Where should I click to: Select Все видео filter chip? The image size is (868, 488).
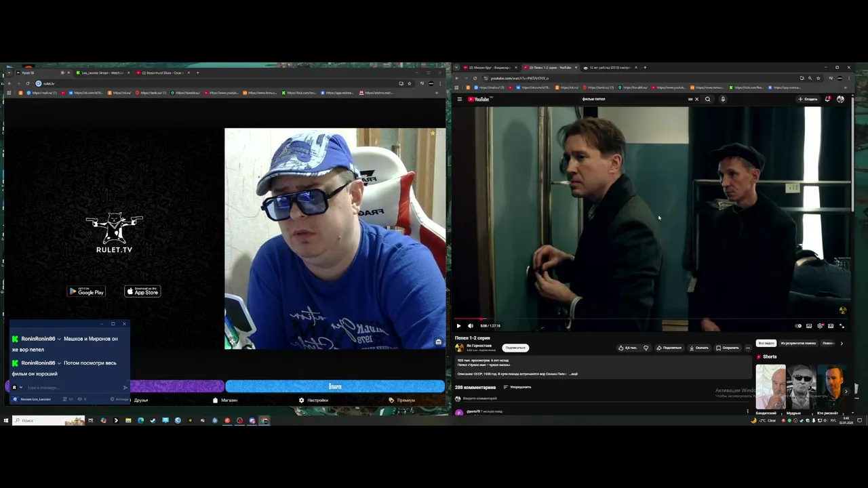(x=766, y=343)
